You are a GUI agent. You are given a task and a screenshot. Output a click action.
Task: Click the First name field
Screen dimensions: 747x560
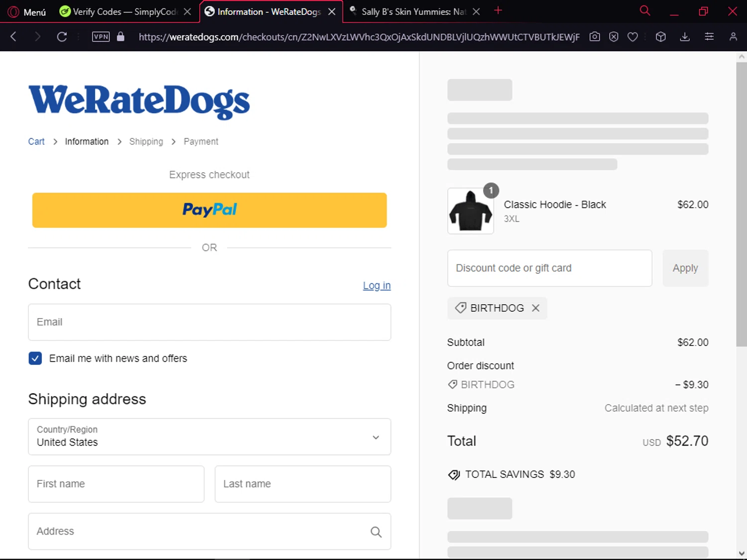pyautogui.click(x=116, y=484)
